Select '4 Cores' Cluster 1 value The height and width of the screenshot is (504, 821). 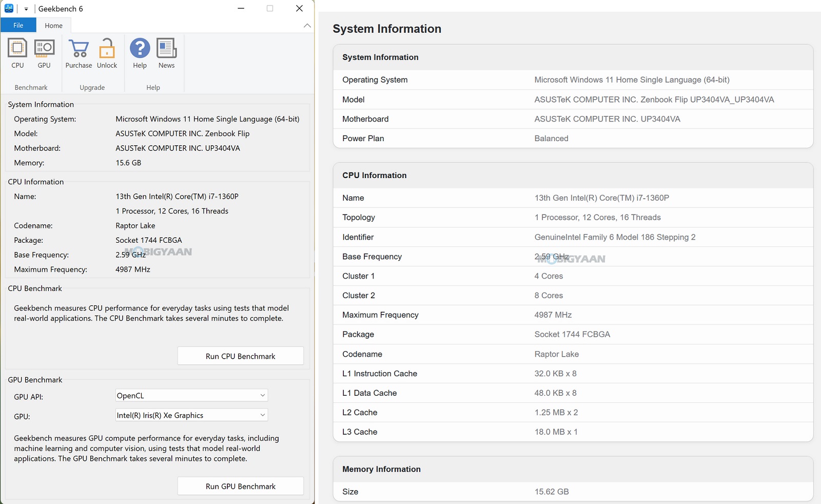pyautogui.click(x=549, y=276)
